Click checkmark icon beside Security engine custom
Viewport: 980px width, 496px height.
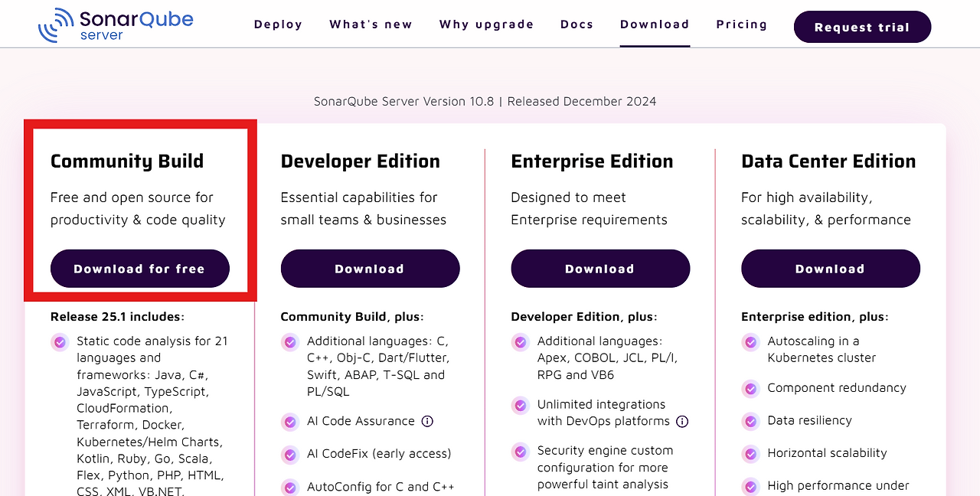pyautogui.click(x=521, y=452)
